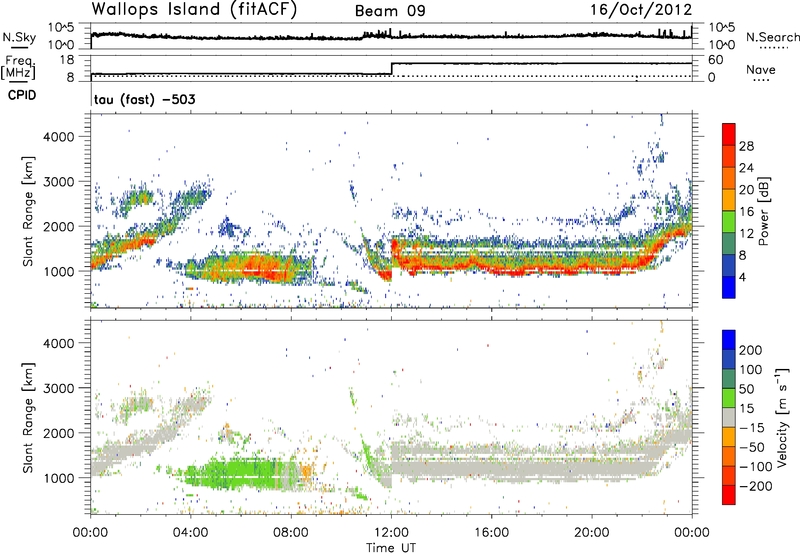Click the '1000' tick in velocity panel
Screen dimensions: 800x554
click(59, 477)
